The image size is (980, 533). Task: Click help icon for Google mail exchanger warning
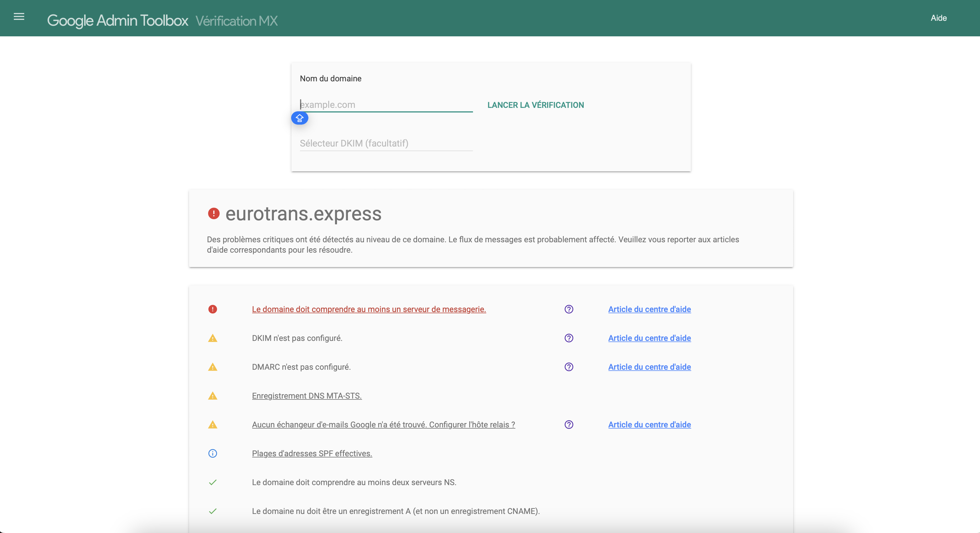pos(569,425)
